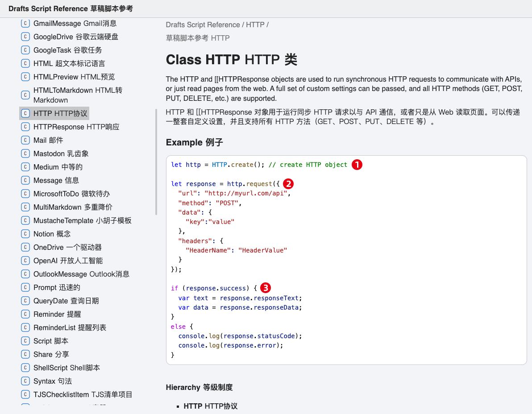Screen dimensions: 532x414
Task: View OutlookMessage class documentation
Action: pos(81,274)
